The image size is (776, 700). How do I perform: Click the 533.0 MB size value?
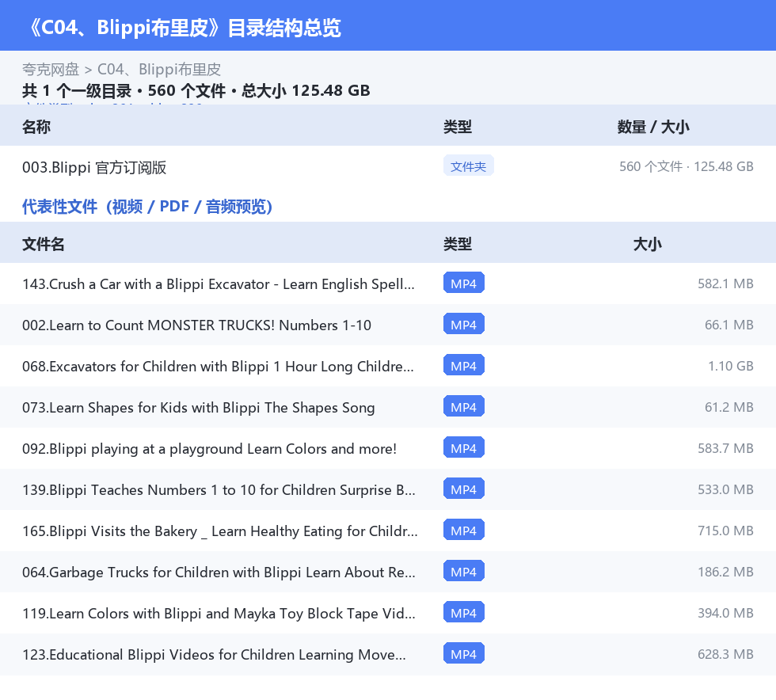725,489
